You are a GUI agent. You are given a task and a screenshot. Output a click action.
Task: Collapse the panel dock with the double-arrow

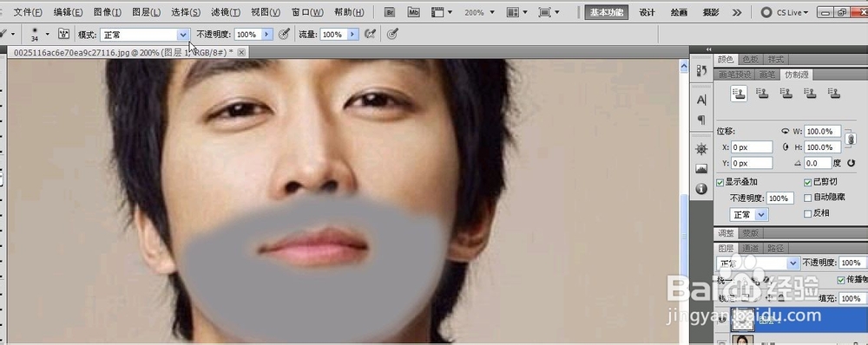(708, 49)
